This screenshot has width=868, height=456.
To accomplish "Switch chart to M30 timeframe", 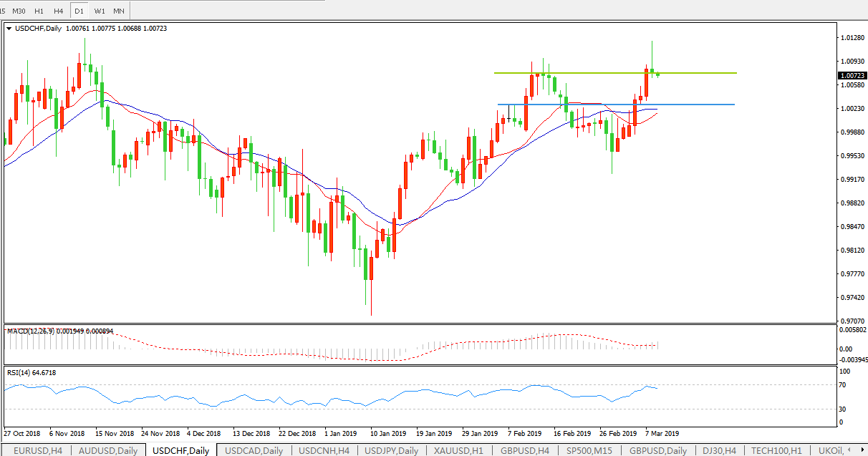I will pos(19,11).
